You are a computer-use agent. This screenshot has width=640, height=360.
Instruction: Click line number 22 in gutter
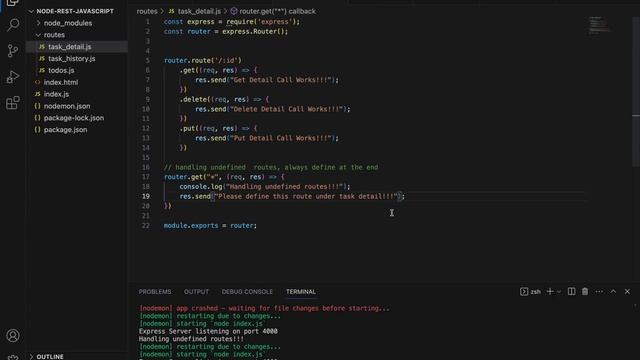coord(146,225)
